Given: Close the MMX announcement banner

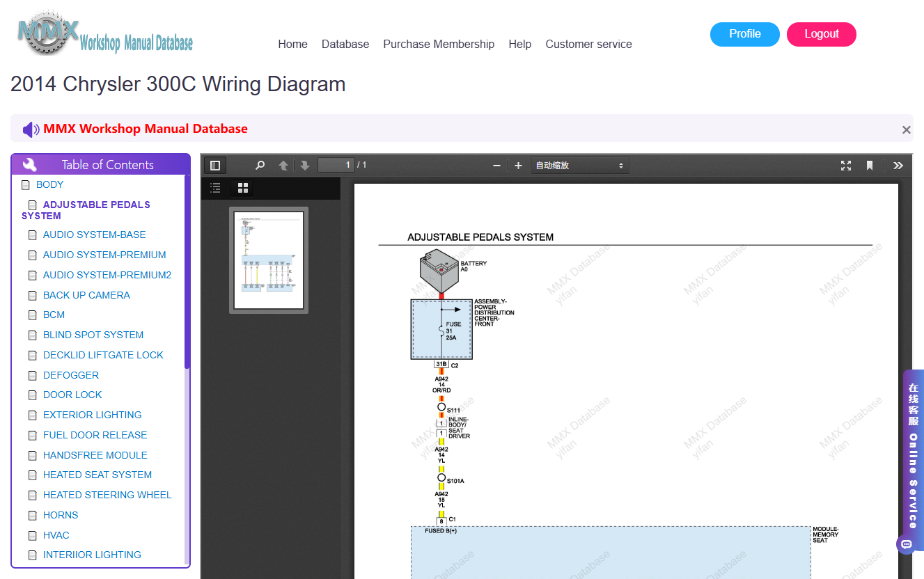Looking at the screenshot, I should pyautogui.click(x=906, y=129).
